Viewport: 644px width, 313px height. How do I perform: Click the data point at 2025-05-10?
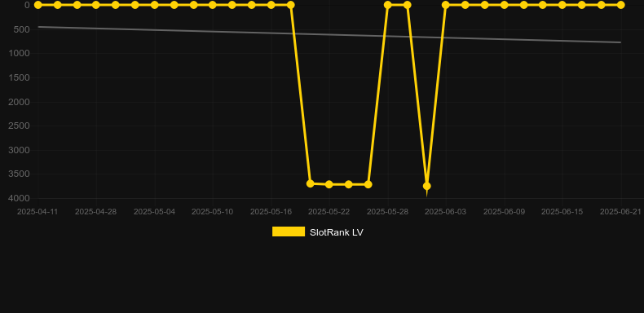[x=212, y=5]
